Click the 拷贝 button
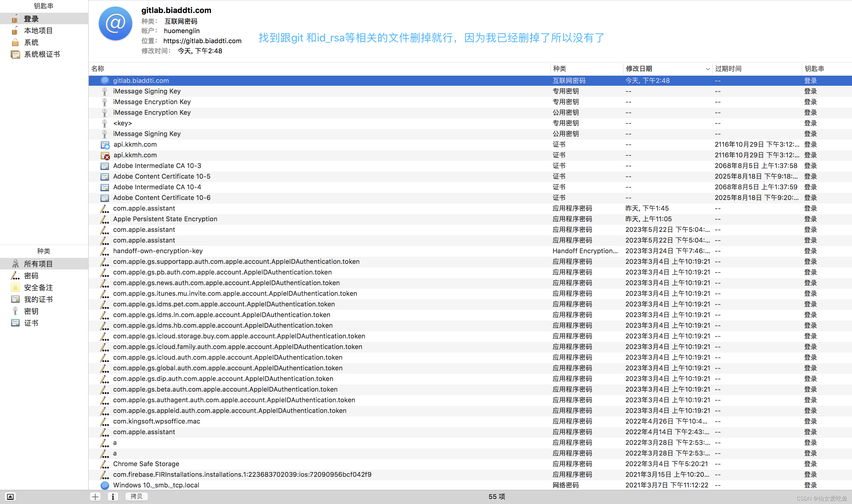Viewport: 852px width, 504px height. [x=136, y=497]
